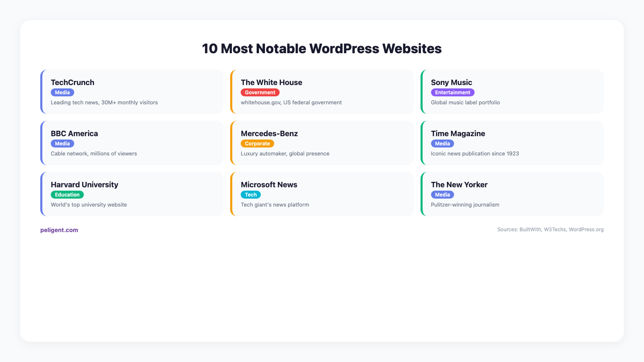
Task: Click the Media tag under The New Yorker
Action: (x=442, y=195)
